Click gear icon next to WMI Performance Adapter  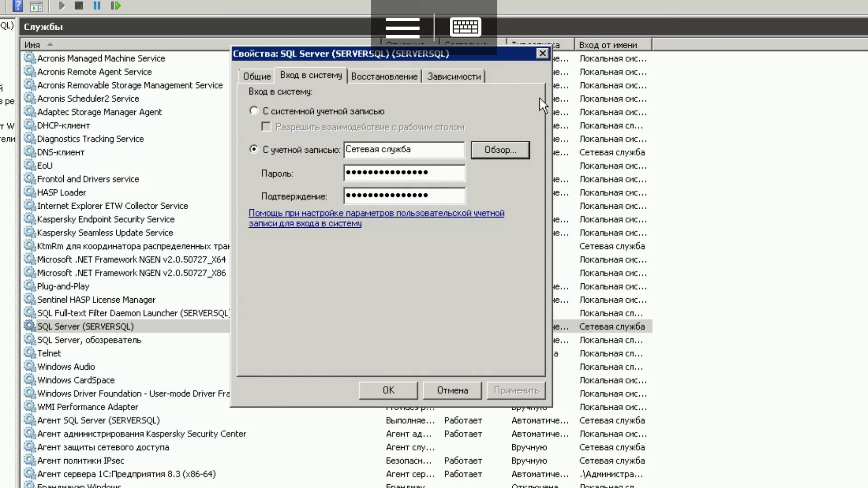click(30, 407)
